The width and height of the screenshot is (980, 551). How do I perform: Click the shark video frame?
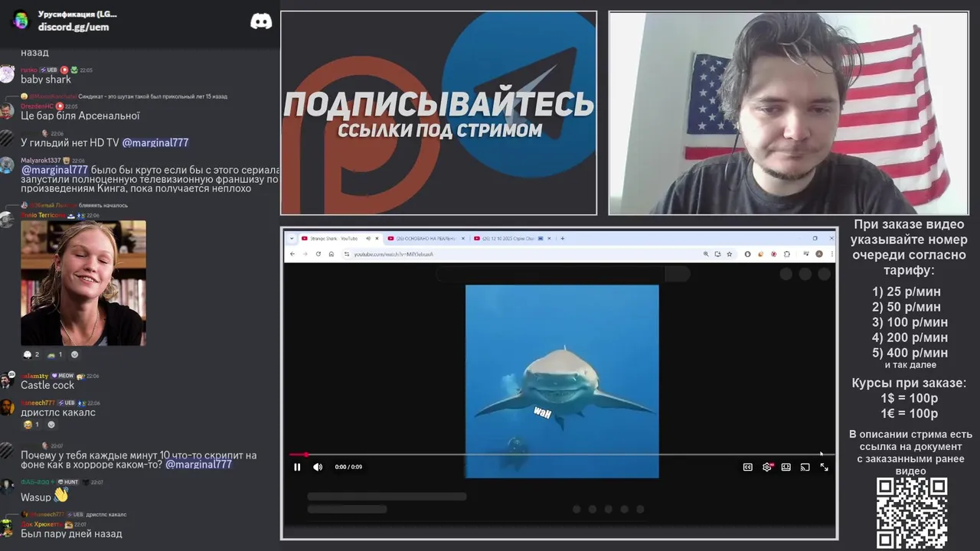562,381
